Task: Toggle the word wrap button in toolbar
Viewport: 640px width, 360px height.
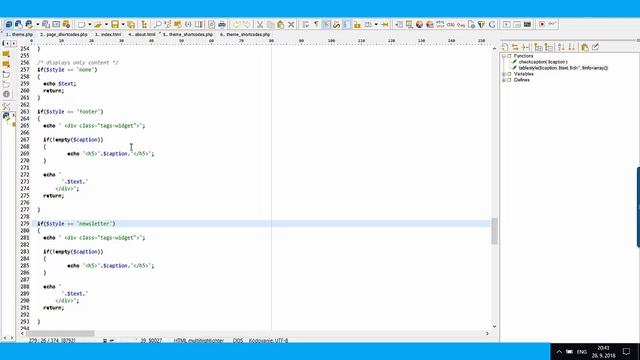Action: pyautogui.click(x=305, y=24)
